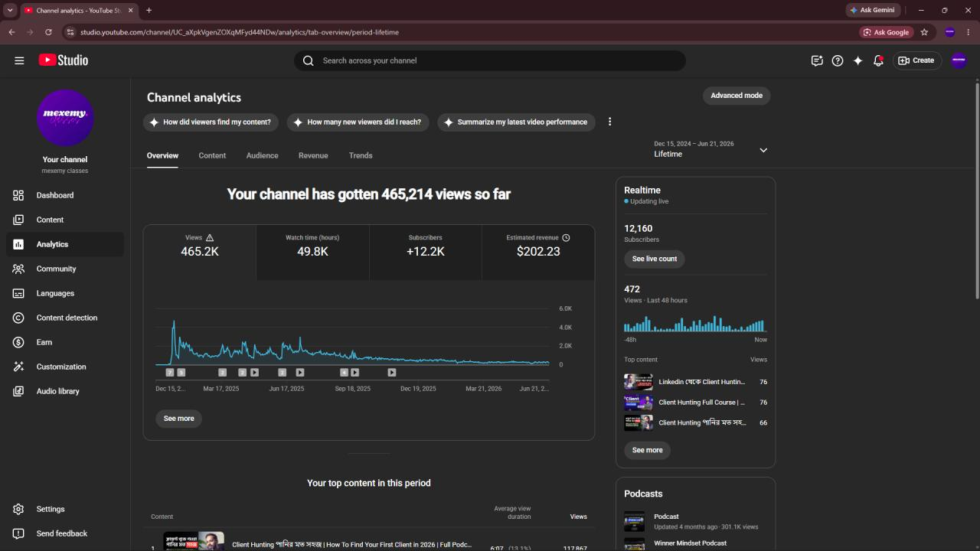Click See more below the views chart
Image resolution: width=980 pixels, height=551 pixels.
[179, 419]
